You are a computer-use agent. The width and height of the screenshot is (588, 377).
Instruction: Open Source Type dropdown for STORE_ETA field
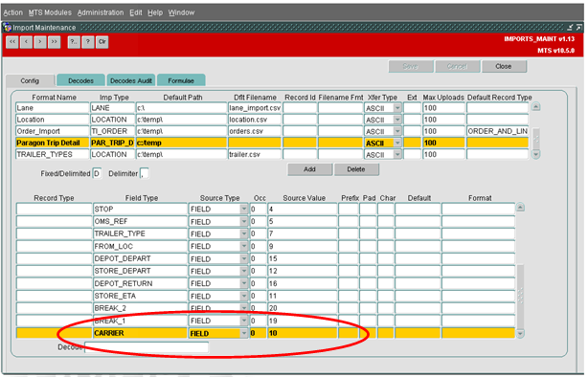(x=244, y=296)
